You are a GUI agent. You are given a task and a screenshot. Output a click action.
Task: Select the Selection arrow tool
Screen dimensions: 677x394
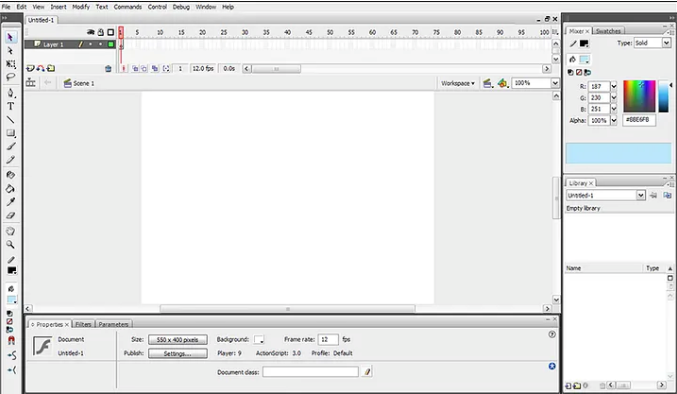click(10, 38)
